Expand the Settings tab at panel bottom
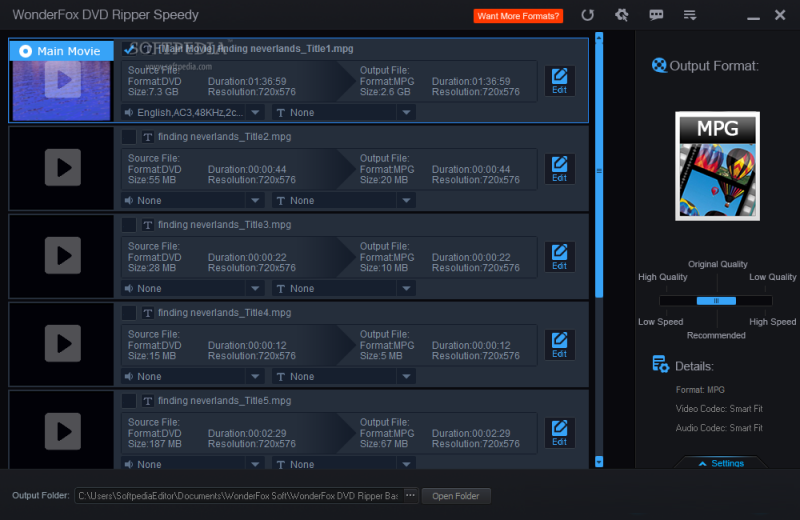The width and height of the screenshot is (800, 520). point(721,464)
